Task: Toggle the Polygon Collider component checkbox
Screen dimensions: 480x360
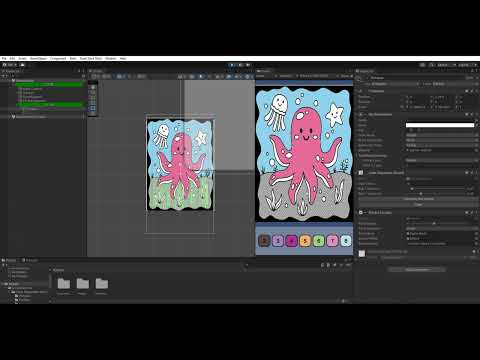Action: (x=361, y=213)
